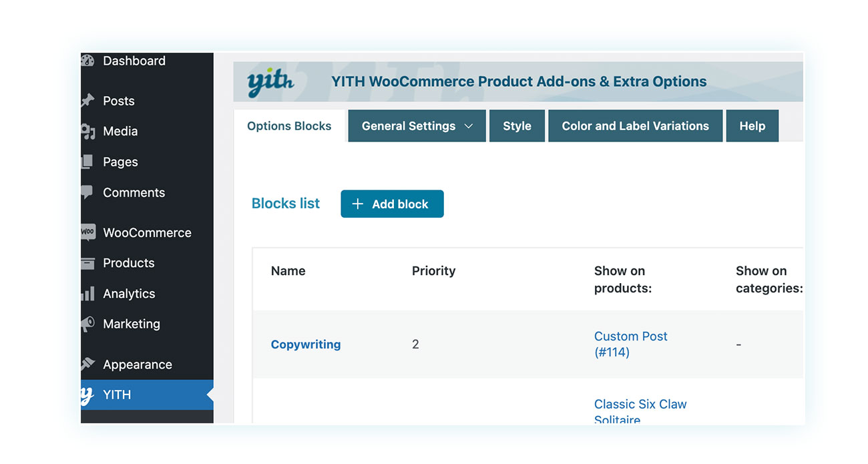Screen dimensions: 868x464
Task: Click the Products box icon
Action: click(87, 263)
